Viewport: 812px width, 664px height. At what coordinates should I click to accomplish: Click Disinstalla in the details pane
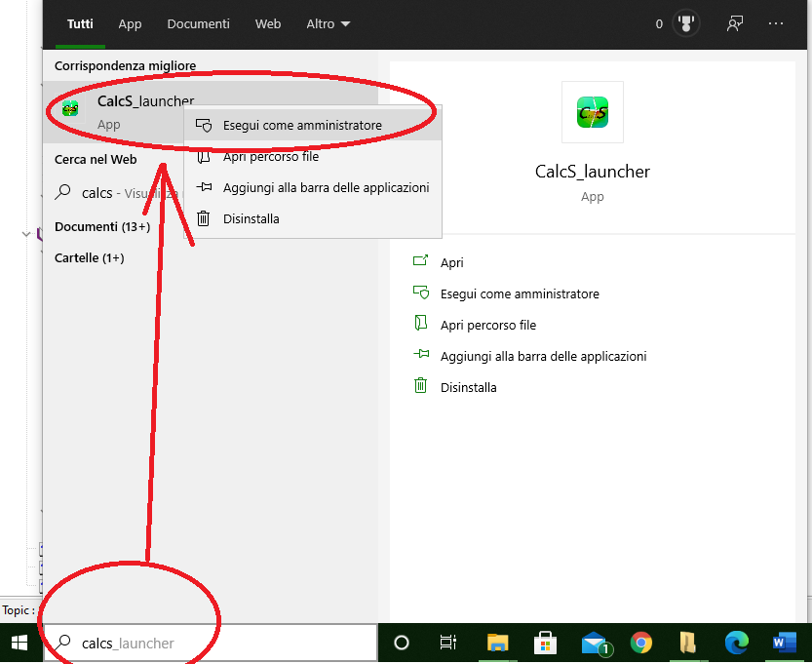pos(468,387)
